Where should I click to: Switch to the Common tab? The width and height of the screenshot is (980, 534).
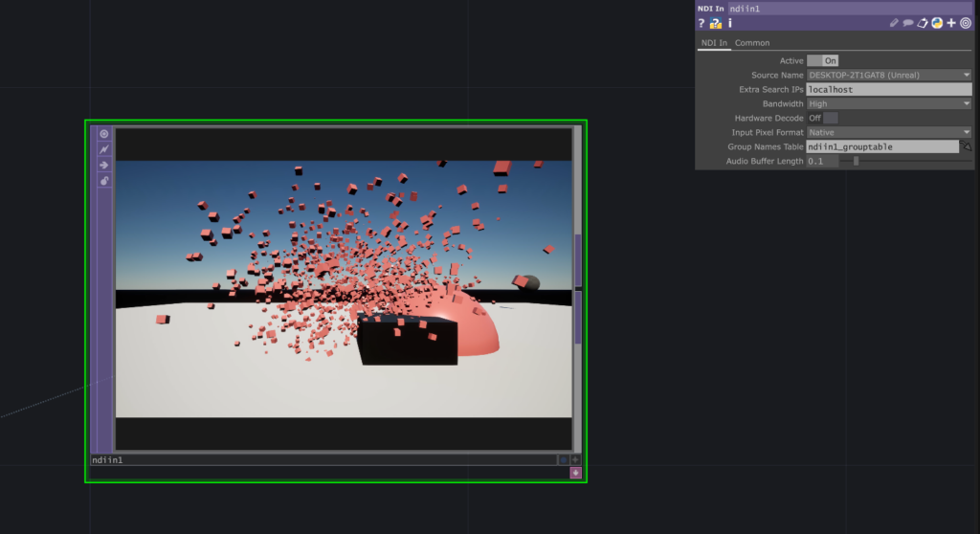pyautogui.click(x=752, y=43)
